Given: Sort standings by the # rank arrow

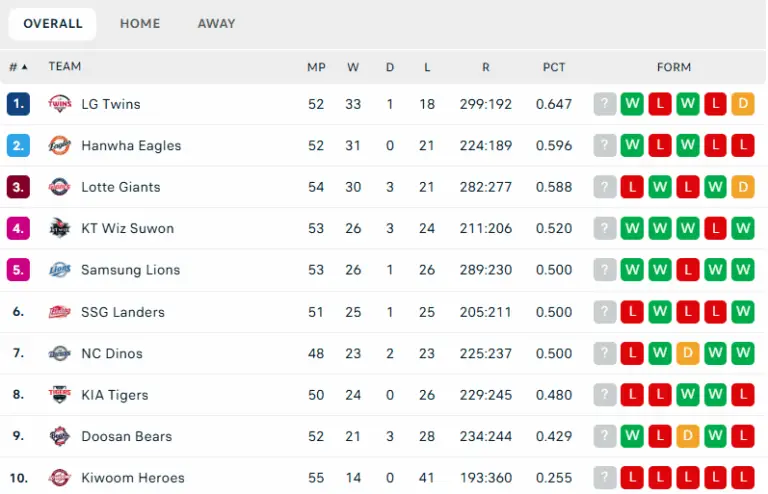Looking at the screenshot, I should (19, 67).
